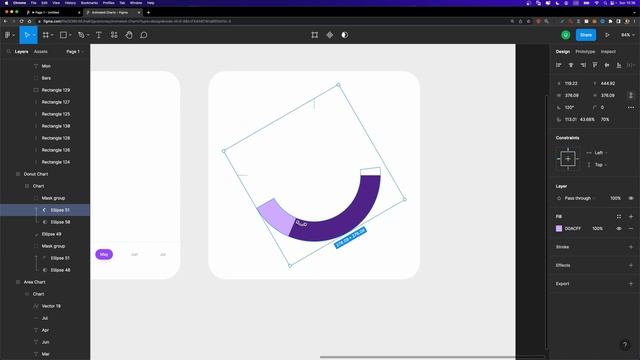The width and height of the screenshot is (640, 360).
Task: Open Pass through blend mode dropdown
Action: [580, 198]
